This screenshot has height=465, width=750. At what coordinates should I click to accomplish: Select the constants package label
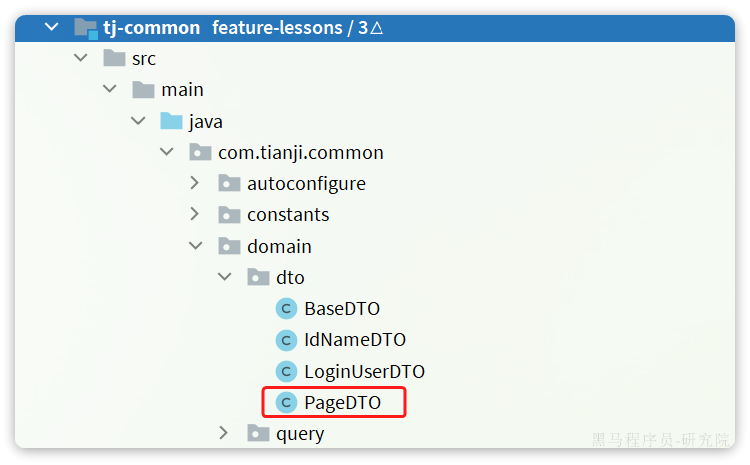pos(288,215)
